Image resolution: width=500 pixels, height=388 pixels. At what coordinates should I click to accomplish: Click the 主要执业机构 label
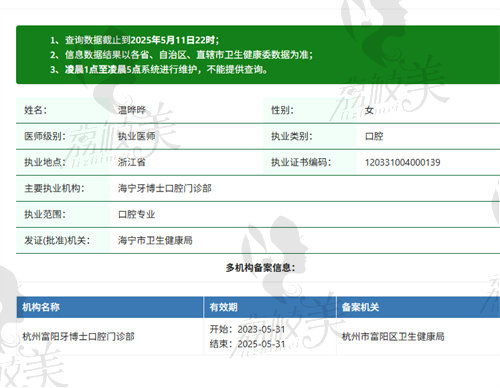54,188
